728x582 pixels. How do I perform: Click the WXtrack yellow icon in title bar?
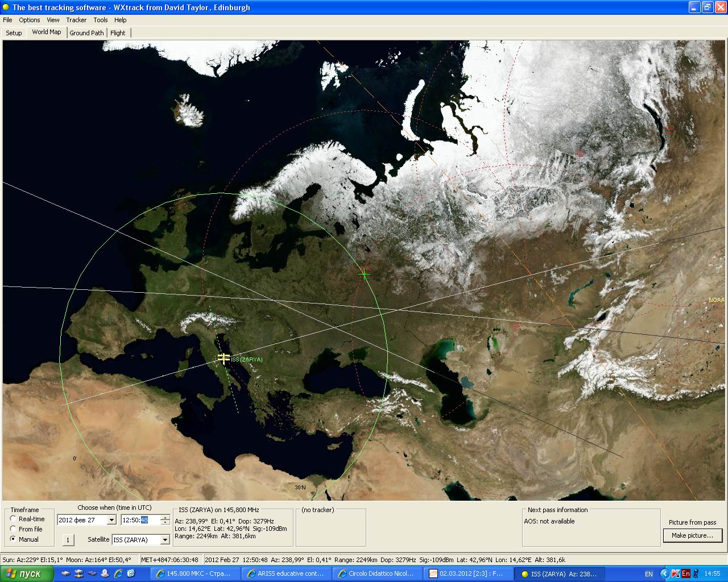point(6,7)
